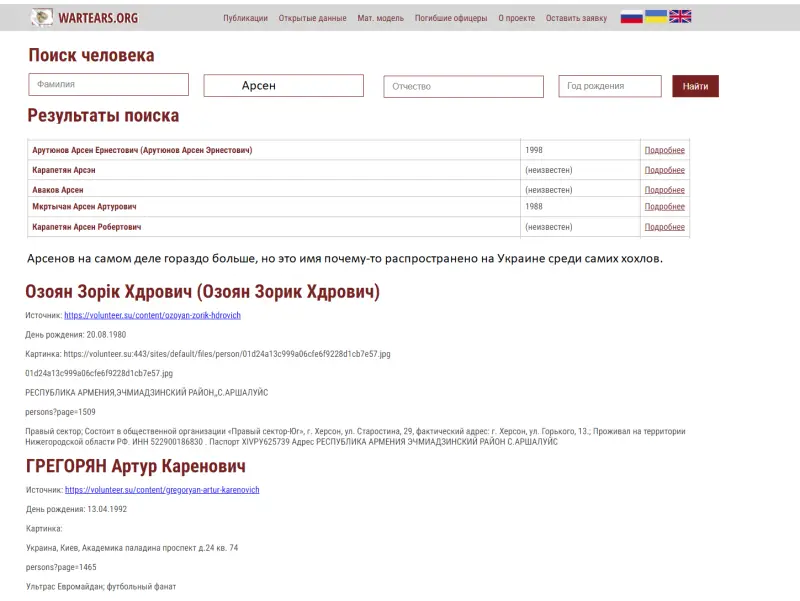
Task: Open the Открытые данные menu item
Action: tap(312, 18)
